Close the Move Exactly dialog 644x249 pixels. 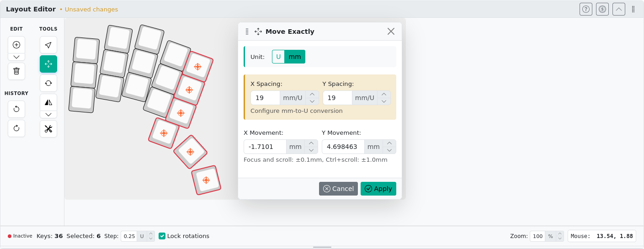point(391,32)
